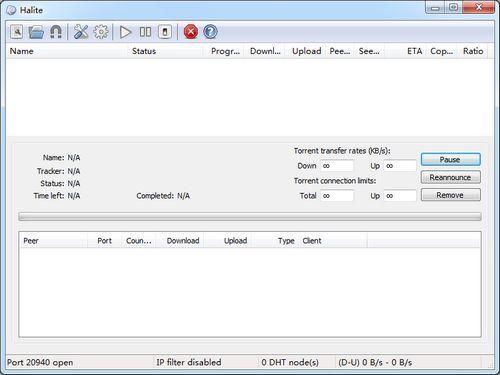The width and height of the screenshot is (500, 375).
Task: Open the tools wrench-and-screwdriver icon
Action: [x=81, y=32]
